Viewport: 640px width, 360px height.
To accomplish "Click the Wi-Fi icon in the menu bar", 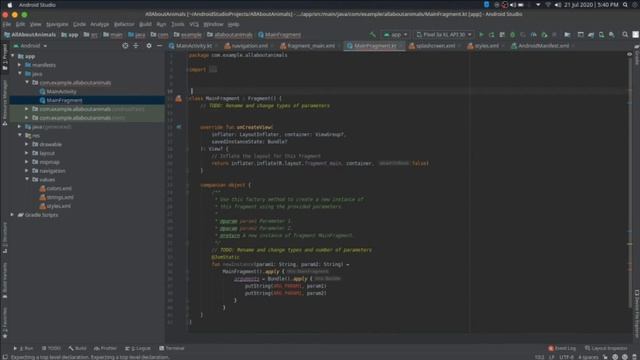I will tap(548, 5).
